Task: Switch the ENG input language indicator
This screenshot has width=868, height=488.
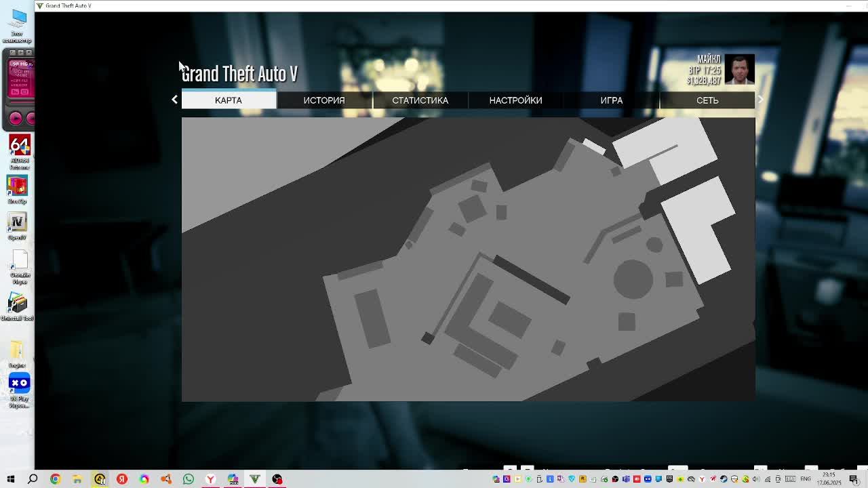Action: (x=806, y=479)
